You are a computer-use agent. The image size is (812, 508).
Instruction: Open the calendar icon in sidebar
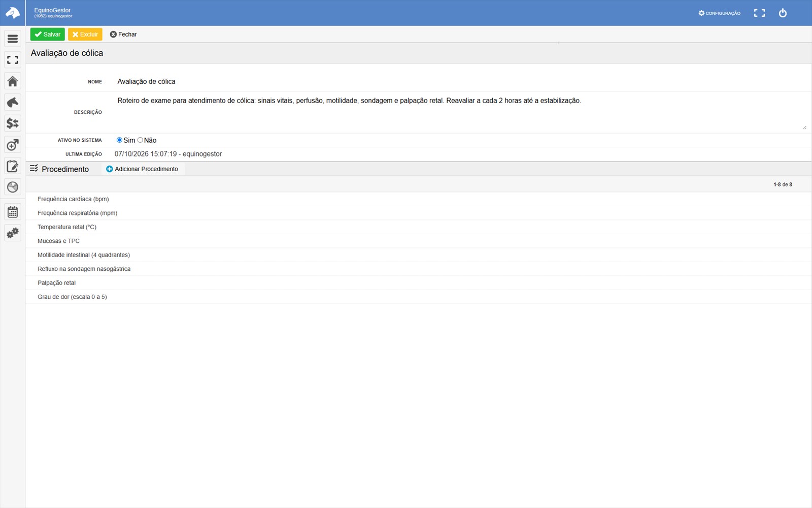coord(13,212)
